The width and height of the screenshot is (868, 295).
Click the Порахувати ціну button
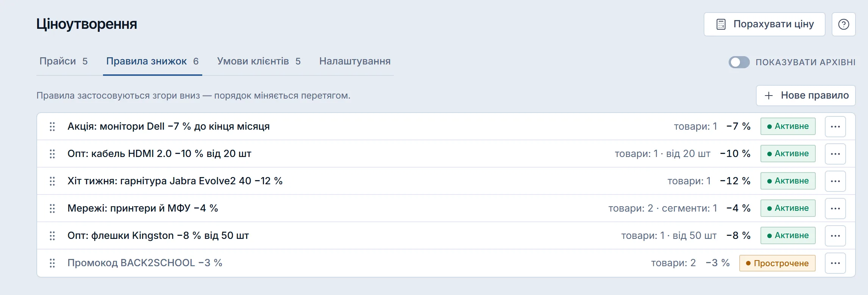pos(764,24)
